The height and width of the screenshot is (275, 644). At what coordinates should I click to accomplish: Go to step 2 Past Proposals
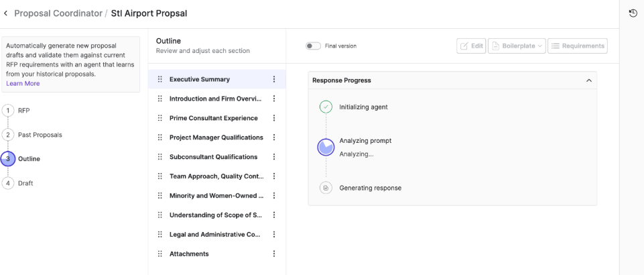pos(32,135)
